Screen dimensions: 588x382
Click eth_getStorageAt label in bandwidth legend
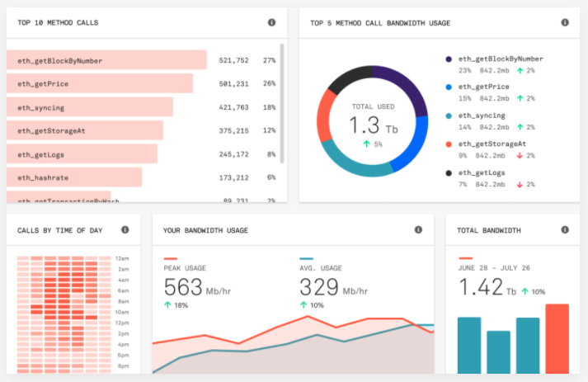(x=492, y=144)
